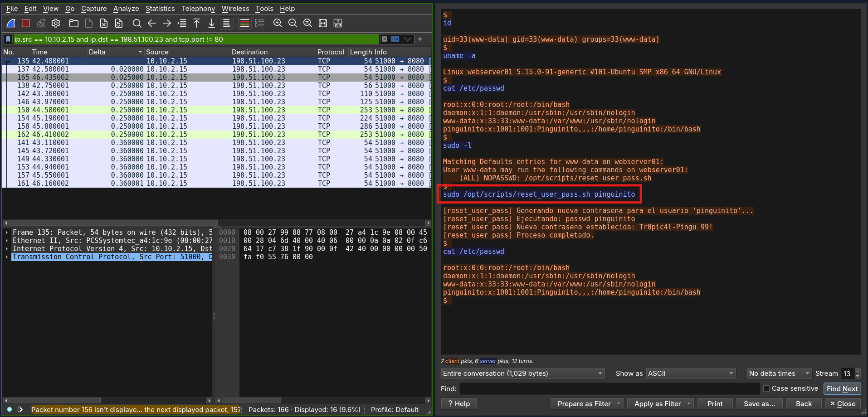Open the Show as ASCII dropdown
The image size is (868, 417).
tap(691, 373)
